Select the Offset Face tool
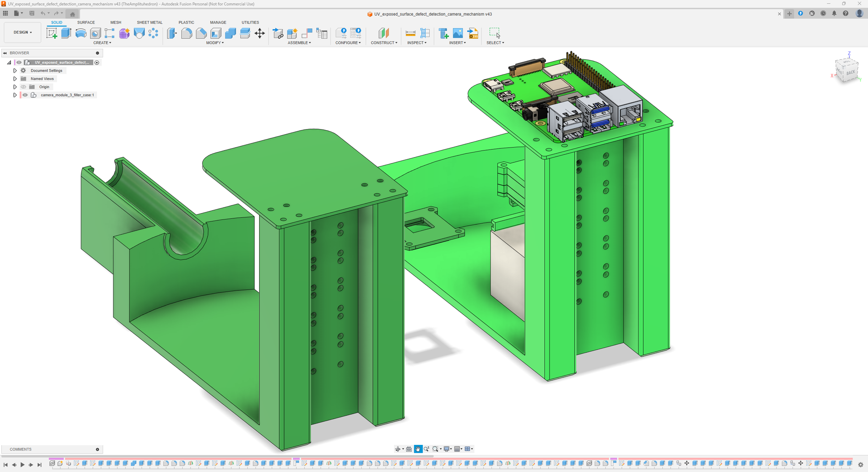 [x=245, y=33]
